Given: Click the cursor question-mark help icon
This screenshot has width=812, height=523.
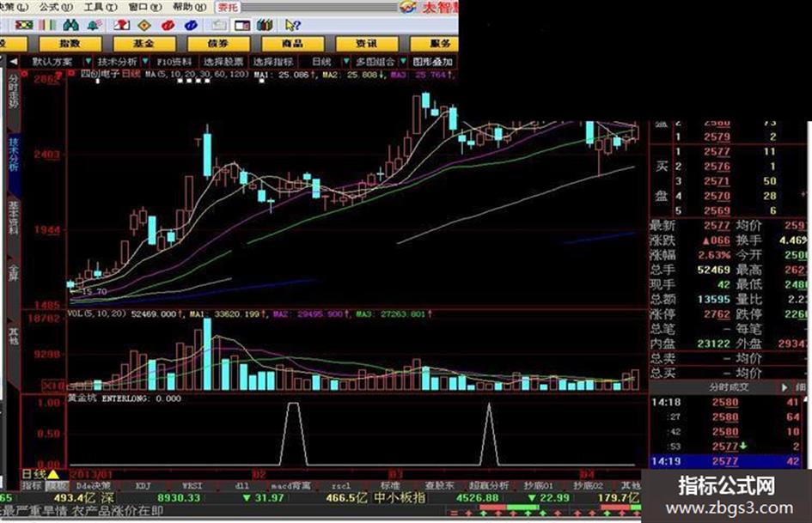Looking at the screenshot, I should (293, 25).
